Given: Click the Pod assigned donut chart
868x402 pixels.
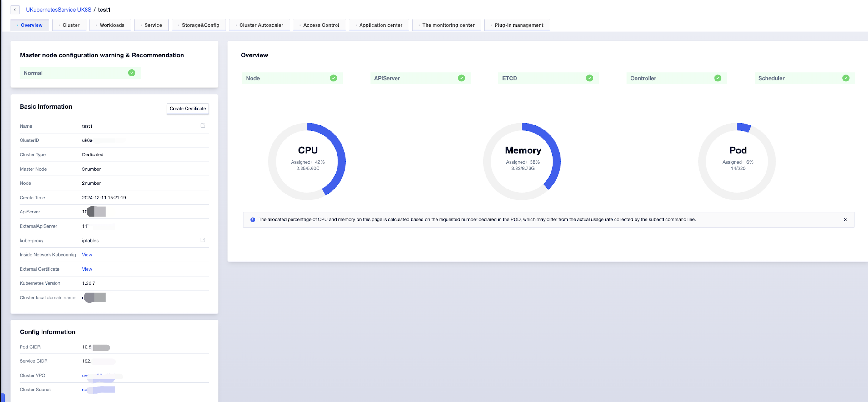Looking at the screenshot, I should click(737, 161).
